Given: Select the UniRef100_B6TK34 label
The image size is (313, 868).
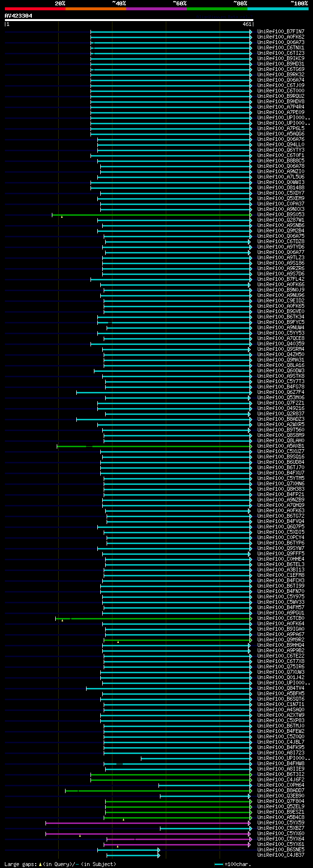Looking at the screenshot, I should (281, 317).
